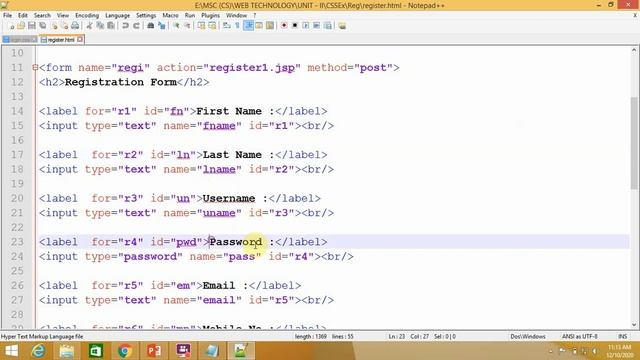
Task: Toggle the Document Map icon
Action: pyautogui.click(x=270, y=26)
